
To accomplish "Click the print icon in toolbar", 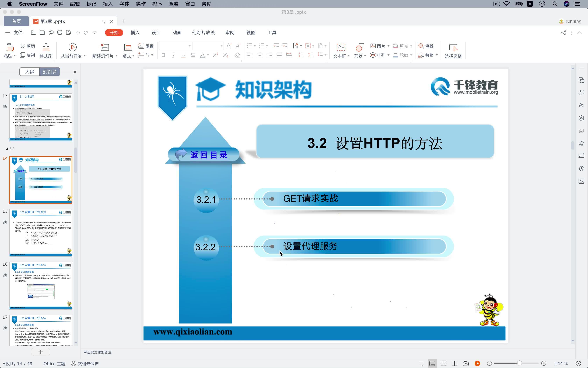I will tap(60, 33).
